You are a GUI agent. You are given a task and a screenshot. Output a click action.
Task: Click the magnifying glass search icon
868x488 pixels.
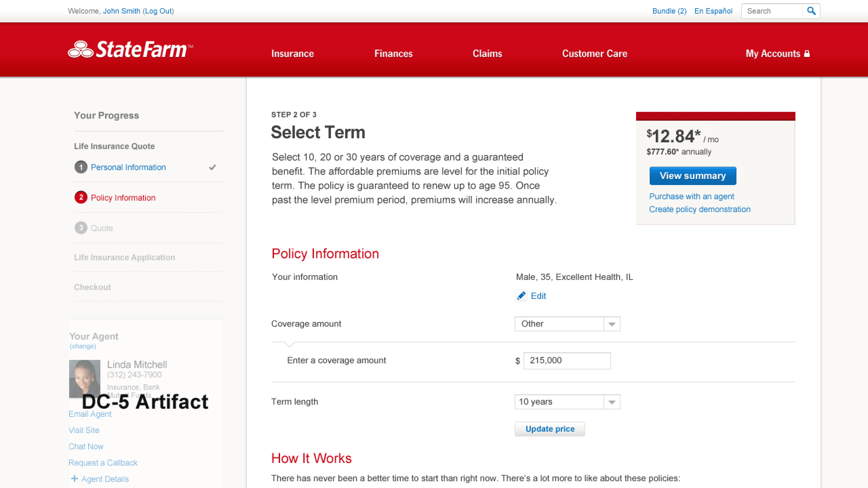811,11
